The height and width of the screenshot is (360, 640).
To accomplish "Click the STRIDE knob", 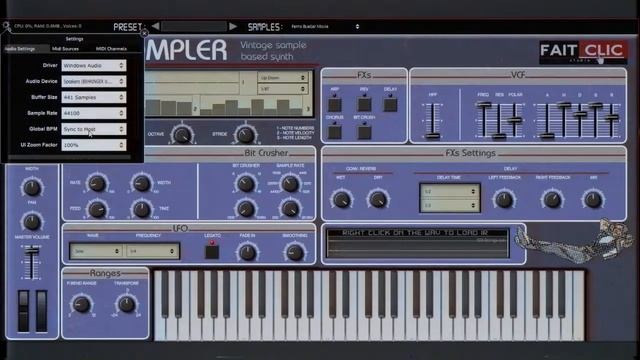I will click(x=245, y=134).
